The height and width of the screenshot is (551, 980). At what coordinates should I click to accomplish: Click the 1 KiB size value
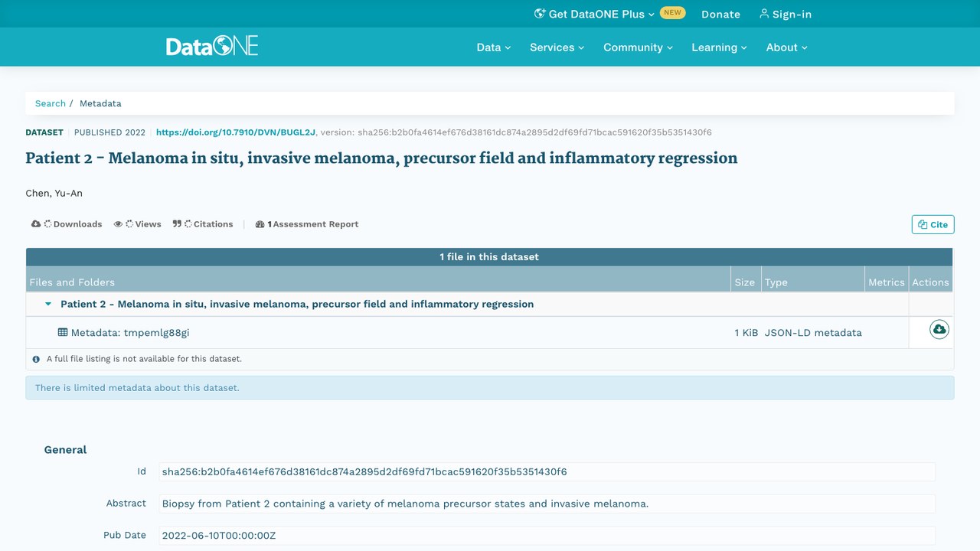coord(746,333)
